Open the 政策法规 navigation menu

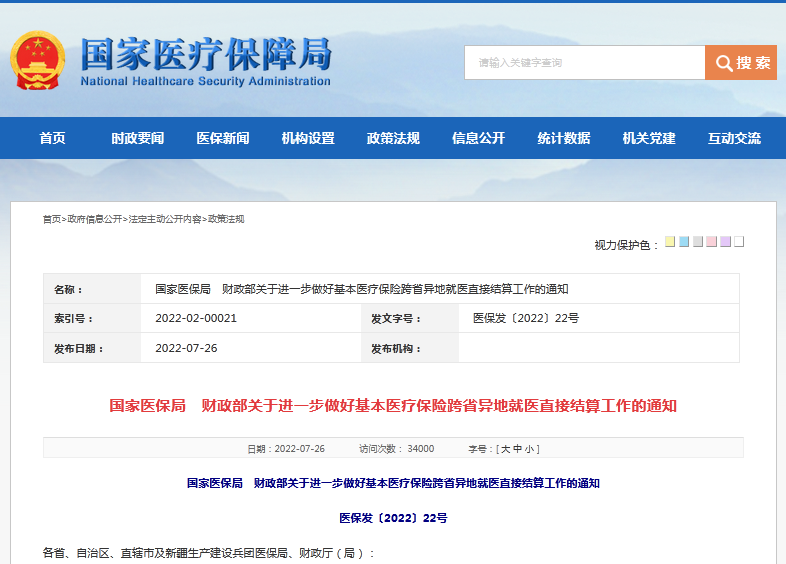point(394,138)
